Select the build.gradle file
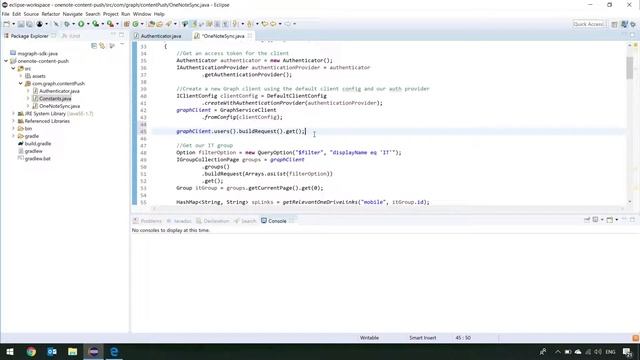The width and height of the screenshot is (640, 360). click(x=38, y=144)
